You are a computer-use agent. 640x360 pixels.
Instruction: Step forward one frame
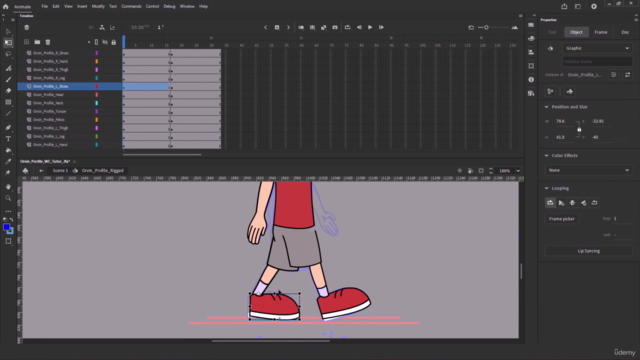click(381, 27)
